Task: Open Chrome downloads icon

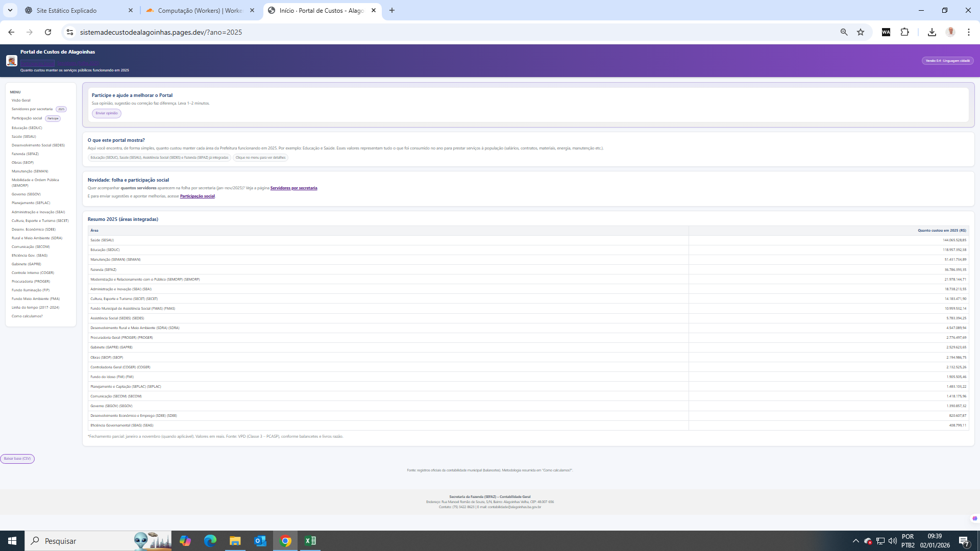Action: click(x=932, y=32)
